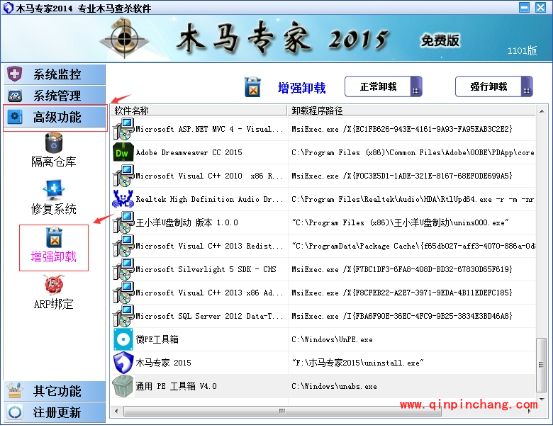
Task: Click the 木马专家 2015 shield icon
Action: pos(123,363)
